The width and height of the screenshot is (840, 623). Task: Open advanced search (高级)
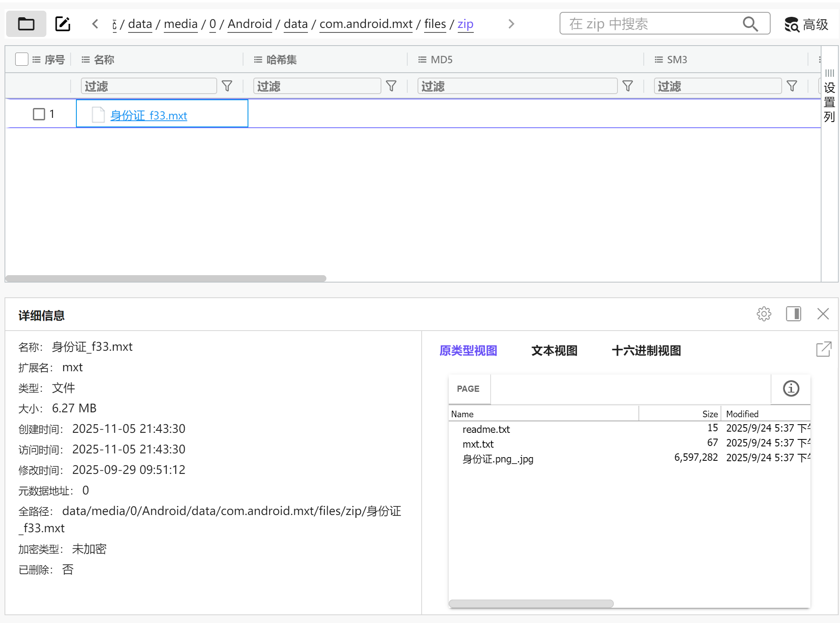pyautogui.click(x=806, y=24)
